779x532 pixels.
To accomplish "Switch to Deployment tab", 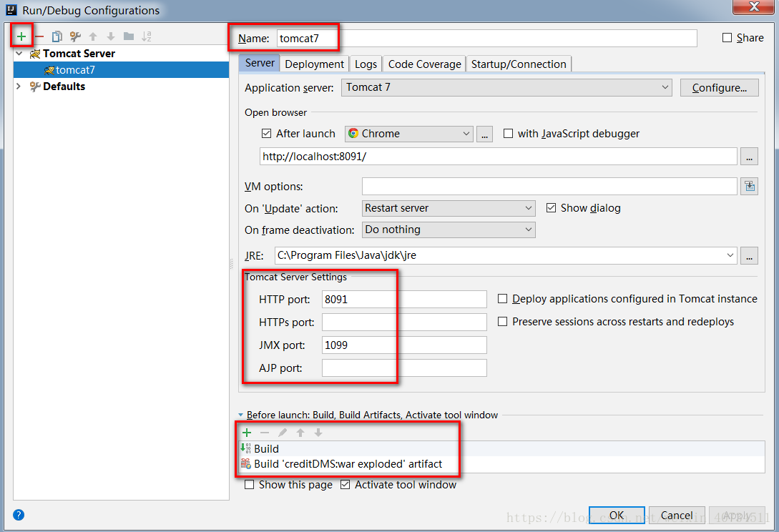I will coord(314,64).
